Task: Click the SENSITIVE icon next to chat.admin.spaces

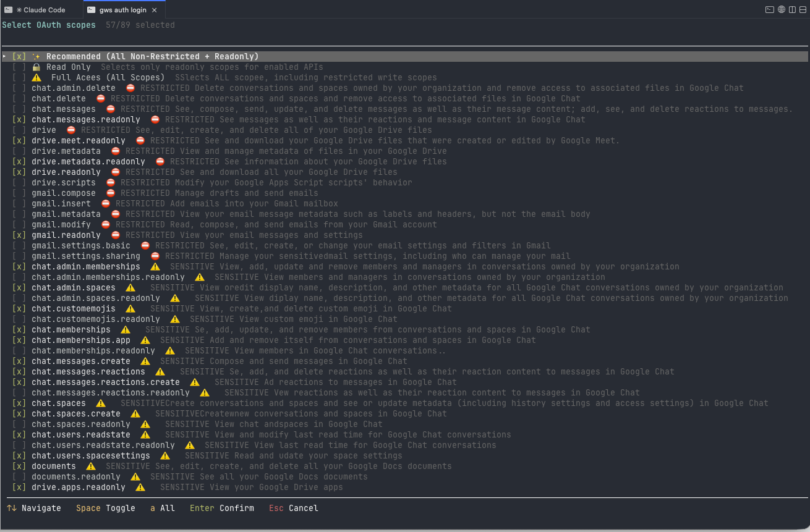Action: click(x=130, y=287)
